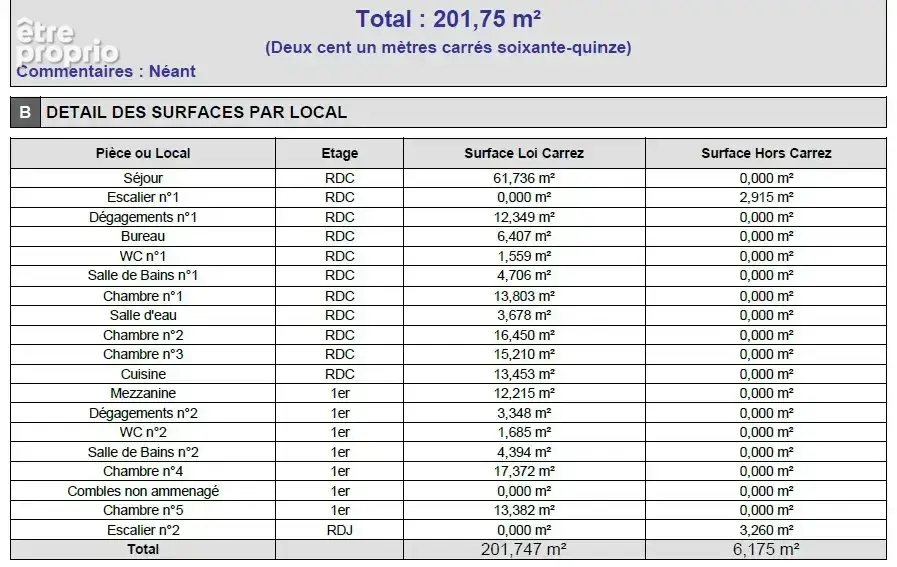Click the 'Surface Loi Carrez' column header

(524, 153)
